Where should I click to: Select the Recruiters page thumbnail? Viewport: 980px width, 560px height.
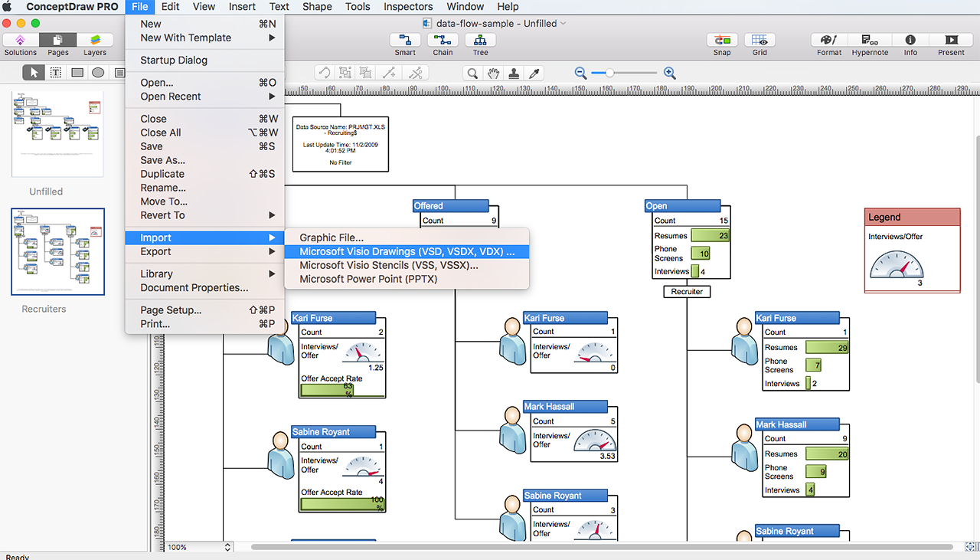[58, 252]
